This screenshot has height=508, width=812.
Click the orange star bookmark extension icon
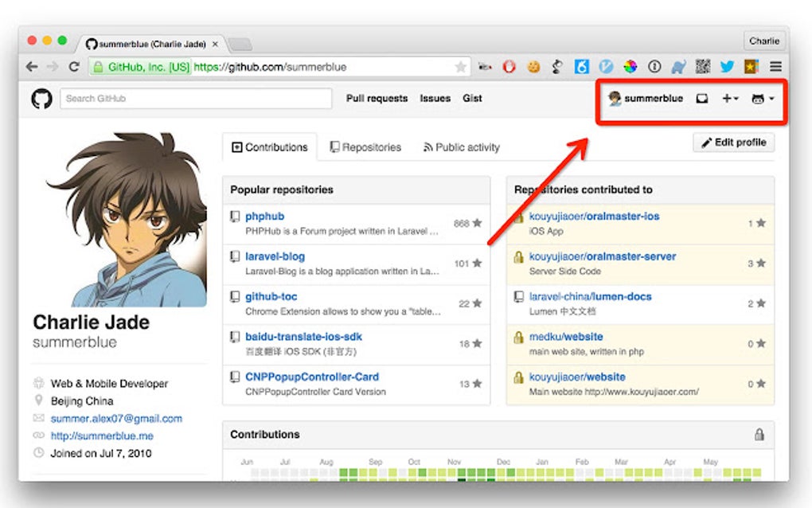[x=751, y=66]
